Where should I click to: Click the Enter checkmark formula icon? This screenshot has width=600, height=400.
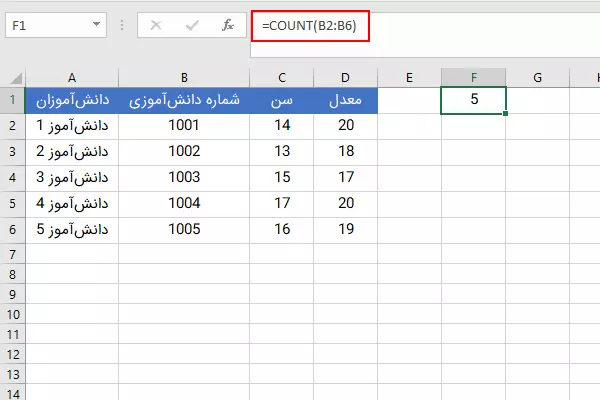(191, 25)
